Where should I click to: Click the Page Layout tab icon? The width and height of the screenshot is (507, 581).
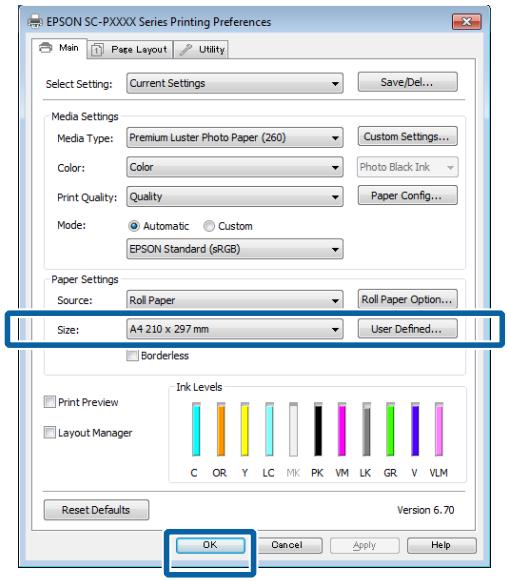[x=97, y=49]
